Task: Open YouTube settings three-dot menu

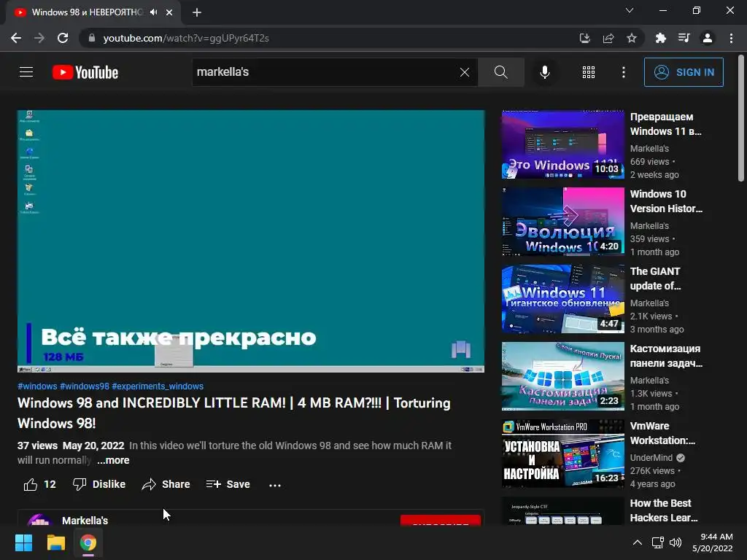Action: pos(623,72)
